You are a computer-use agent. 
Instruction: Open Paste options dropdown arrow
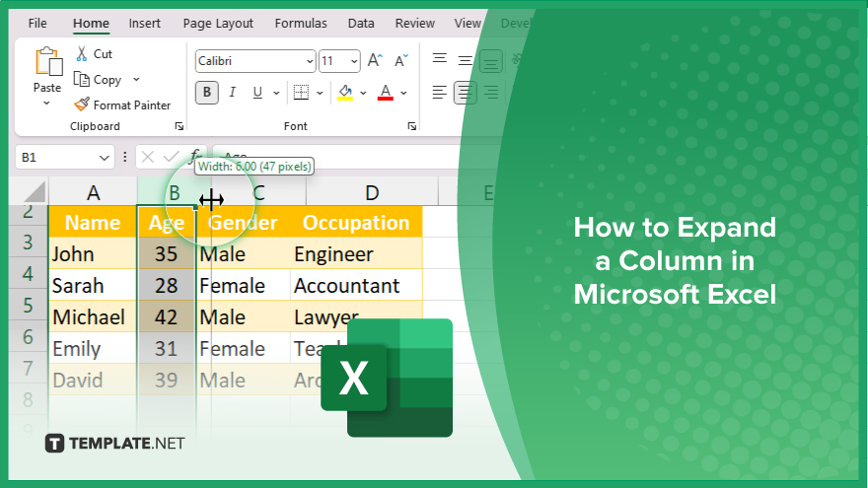pos(47,104)
